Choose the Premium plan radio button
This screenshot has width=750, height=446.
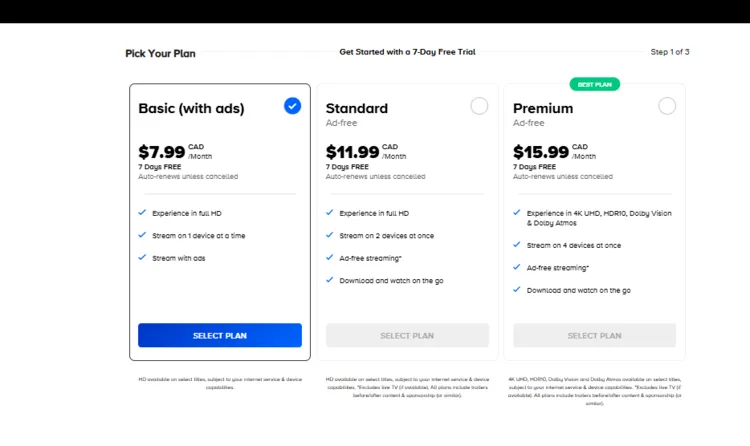[x=667, y=106]
